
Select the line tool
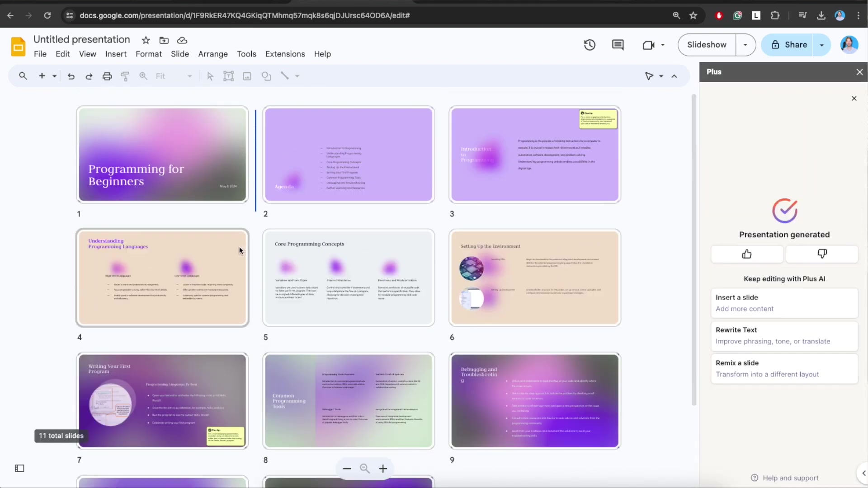pos(285,76)
